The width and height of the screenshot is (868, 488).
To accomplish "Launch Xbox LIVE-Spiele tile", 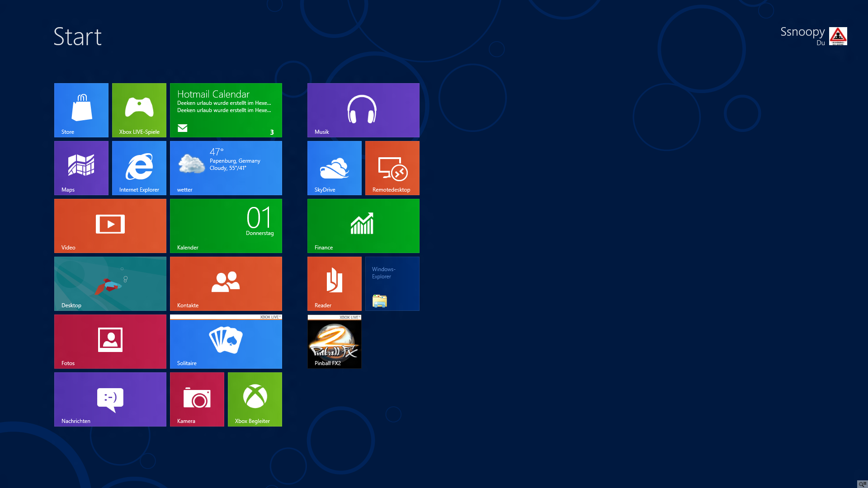I will click(x=139, y=110).
